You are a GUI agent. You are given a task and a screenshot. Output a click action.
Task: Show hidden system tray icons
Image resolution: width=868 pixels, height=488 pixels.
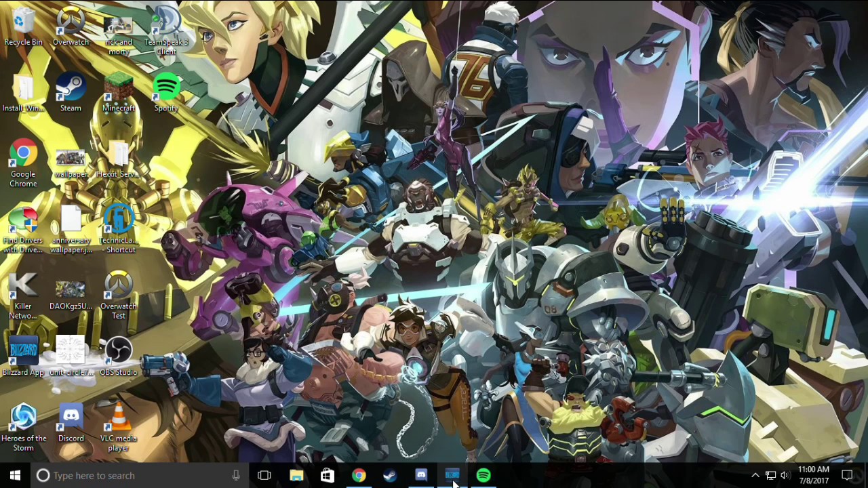[755, 475]
